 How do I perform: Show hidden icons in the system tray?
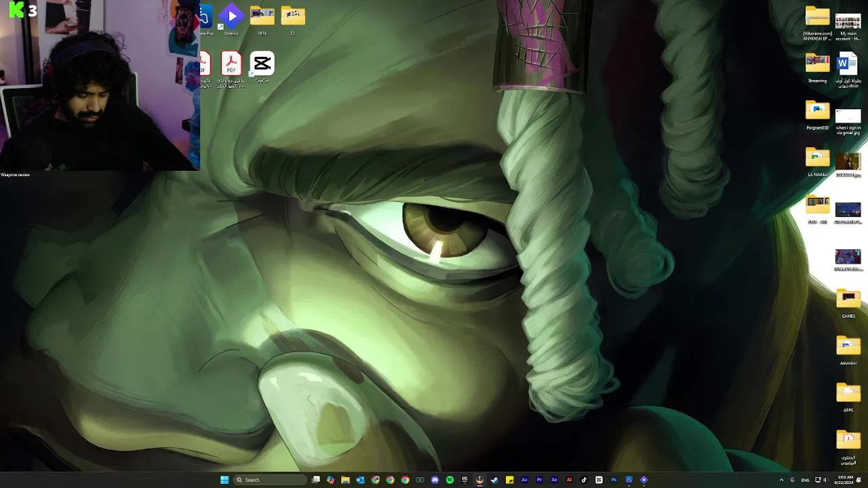coord(781,480)
